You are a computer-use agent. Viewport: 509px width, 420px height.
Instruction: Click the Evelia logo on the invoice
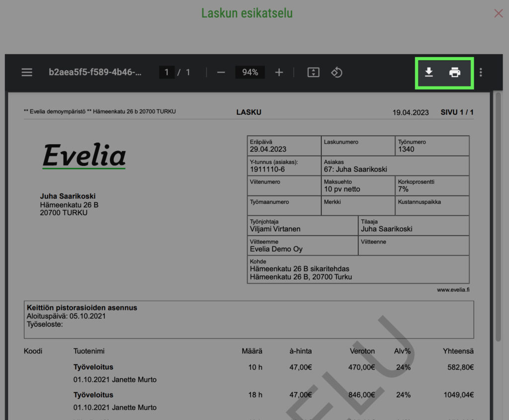tap(84, 156)
